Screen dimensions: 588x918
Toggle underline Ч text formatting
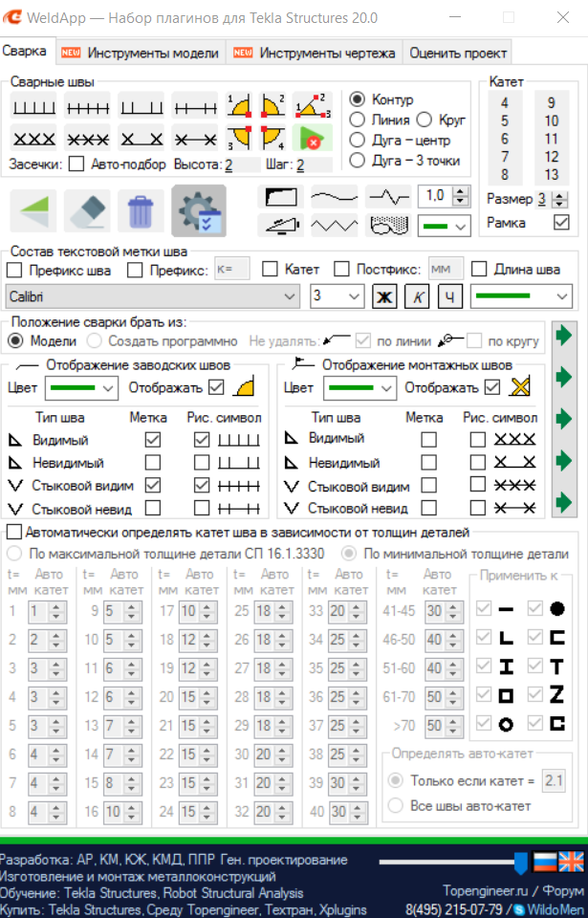coord(449,296)
